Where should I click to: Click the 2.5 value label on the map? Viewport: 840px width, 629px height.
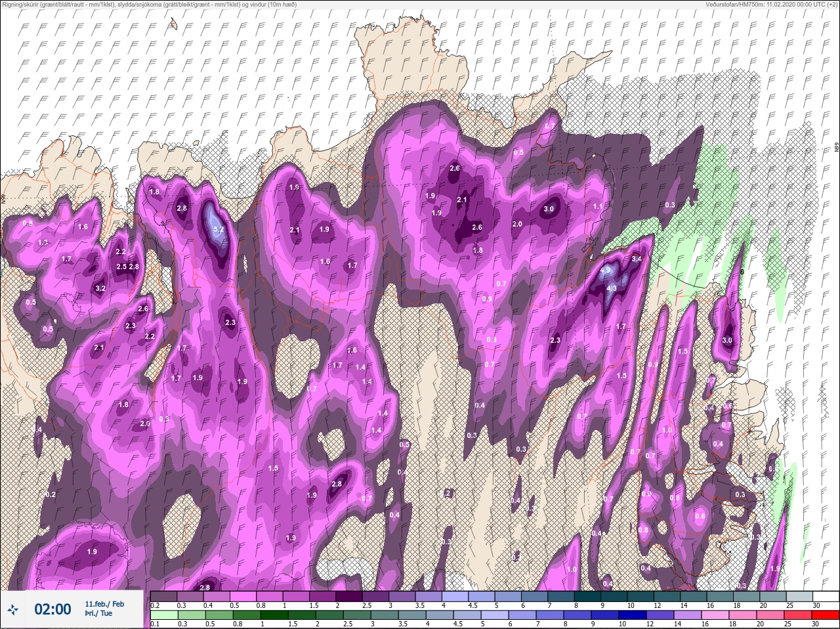(121, 267)
